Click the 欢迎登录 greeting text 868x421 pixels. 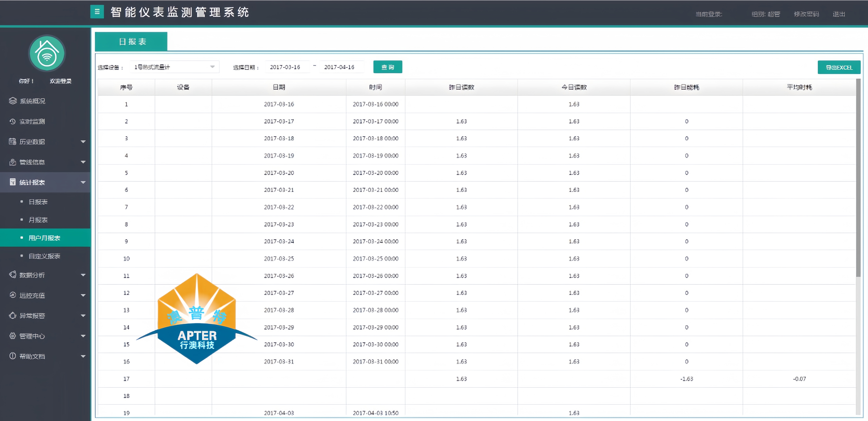tap(61, 81)
